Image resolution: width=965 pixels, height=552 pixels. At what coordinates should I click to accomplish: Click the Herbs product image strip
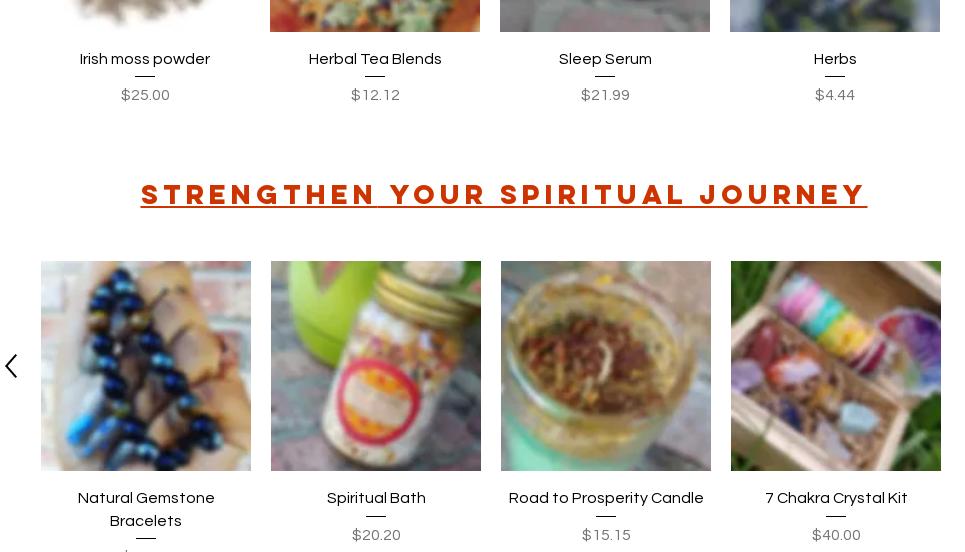(835, 15)
